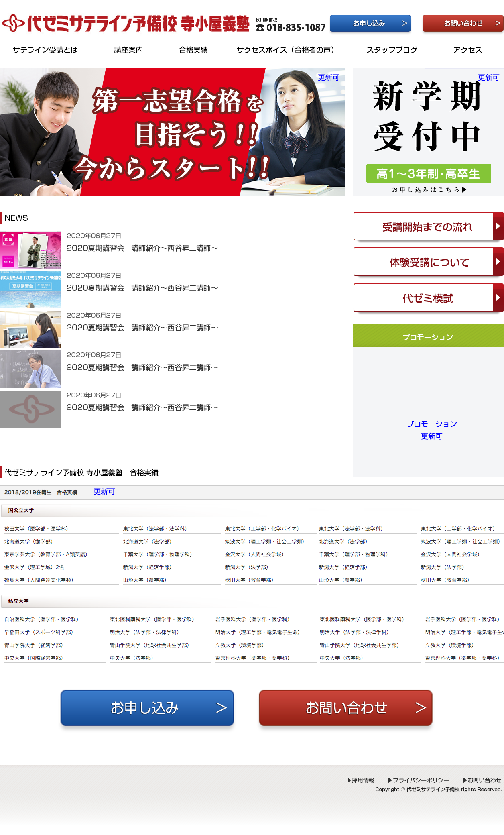The image size is (504, 835).
Task: Click the phone number 018-835-1087
Action: point(296,28)
